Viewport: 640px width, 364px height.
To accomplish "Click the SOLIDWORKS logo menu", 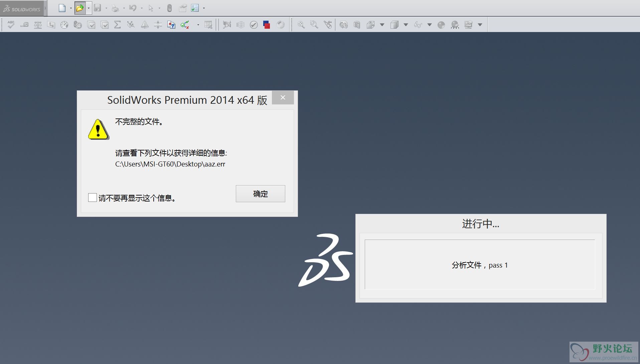I will click(x=22, y=9).
